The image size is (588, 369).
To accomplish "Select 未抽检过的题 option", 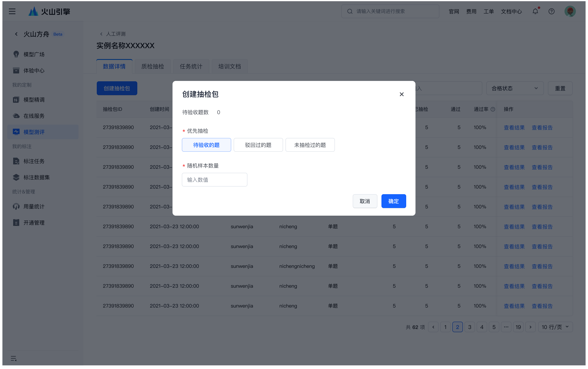I will coord(310,145).
